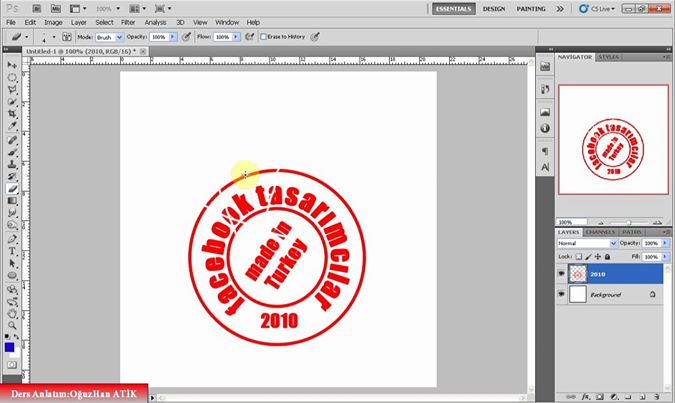Select the Dodge tool
The image size is (675, 403).
[x=12, y=225]
